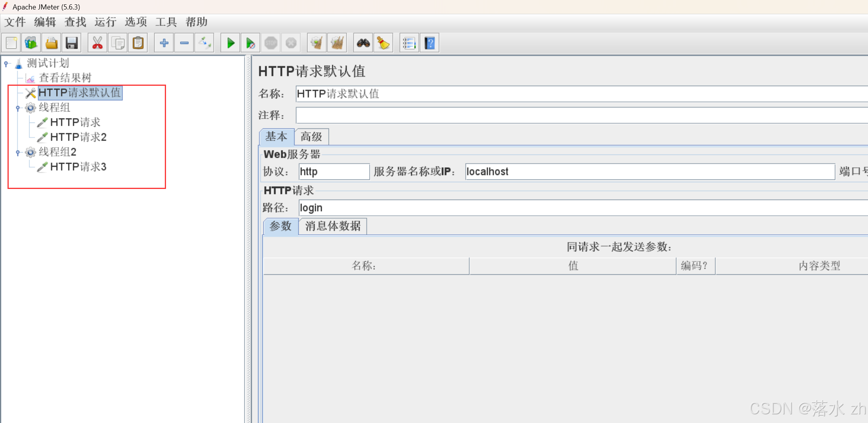The height and width of the screenshot is (423, 868).
Task: Select HTTP请求 tree item
Action: (x=75, y=123)
